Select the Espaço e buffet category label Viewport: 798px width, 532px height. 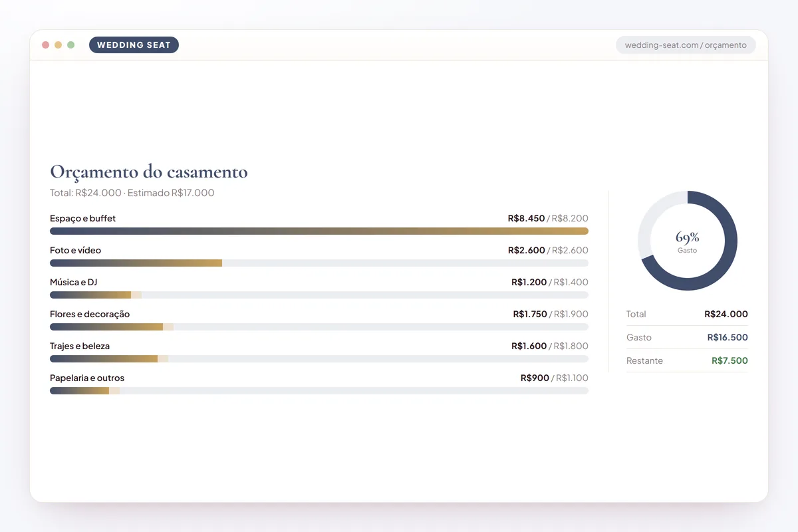[x=82, y=218]
